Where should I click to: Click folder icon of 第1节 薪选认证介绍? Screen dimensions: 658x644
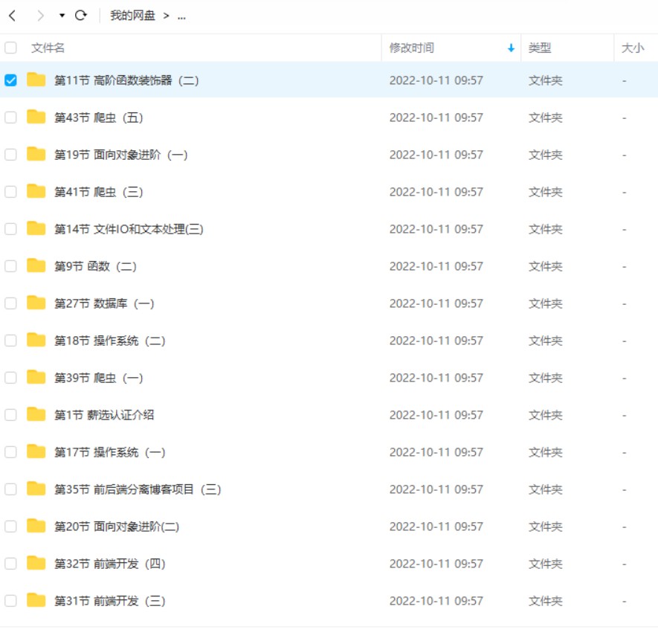click(x=36, y=414)
